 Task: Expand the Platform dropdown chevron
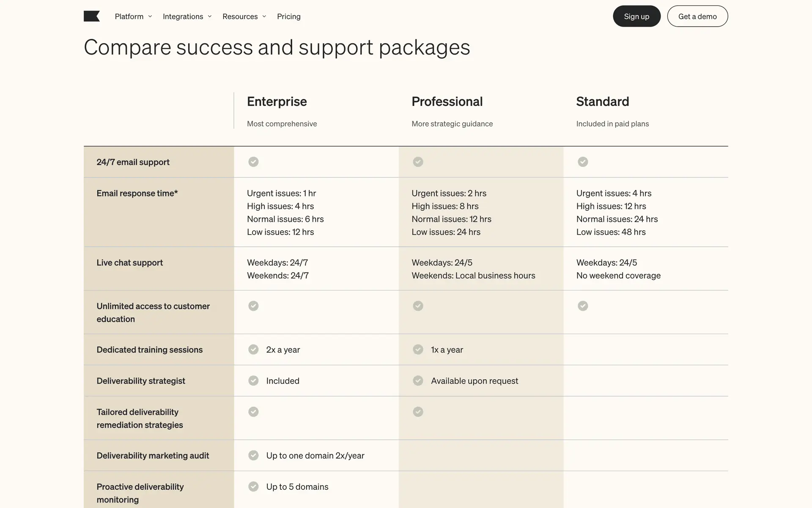pyautogui.click(x=150, y=17)
